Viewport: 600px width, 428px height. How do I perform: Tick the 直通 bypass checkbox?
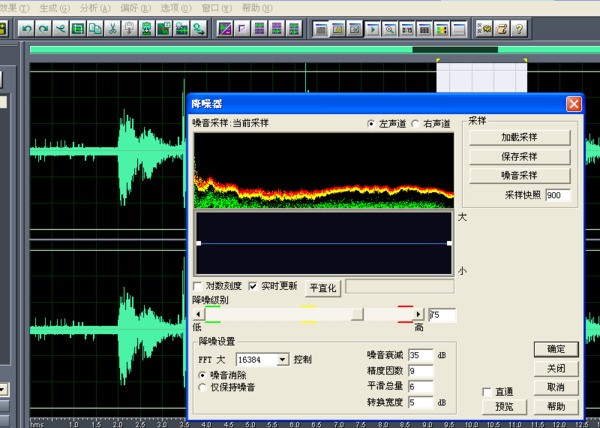click(x=486, y=391)
